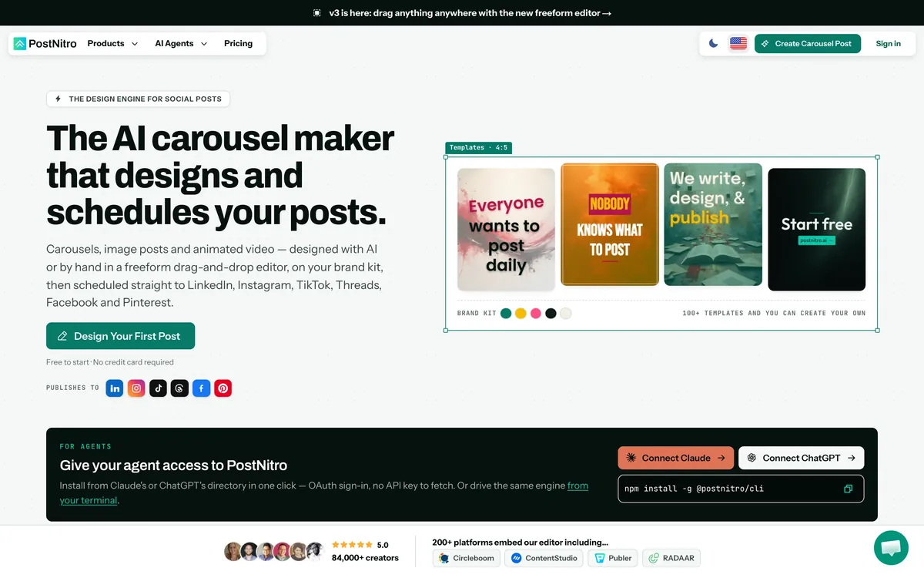
Task: Click the ContentStudio platform badge
Action: click(544, 558)
